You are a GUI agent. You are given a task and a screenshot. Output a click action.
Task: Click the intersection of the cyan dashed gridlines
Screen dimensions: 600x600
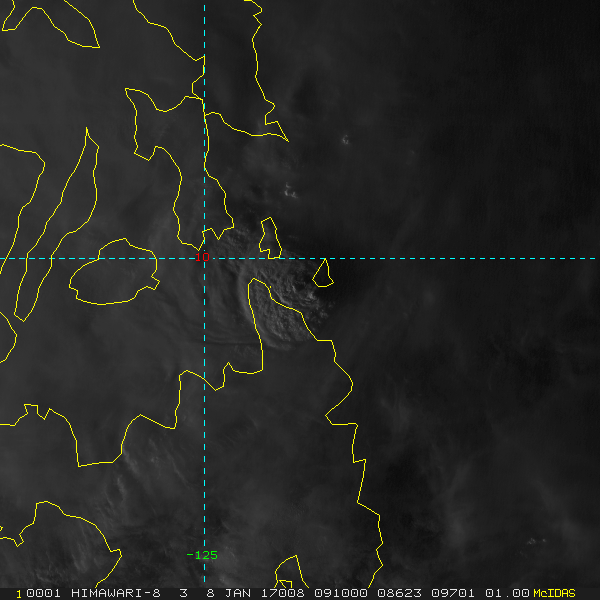(x=204, y=258)
